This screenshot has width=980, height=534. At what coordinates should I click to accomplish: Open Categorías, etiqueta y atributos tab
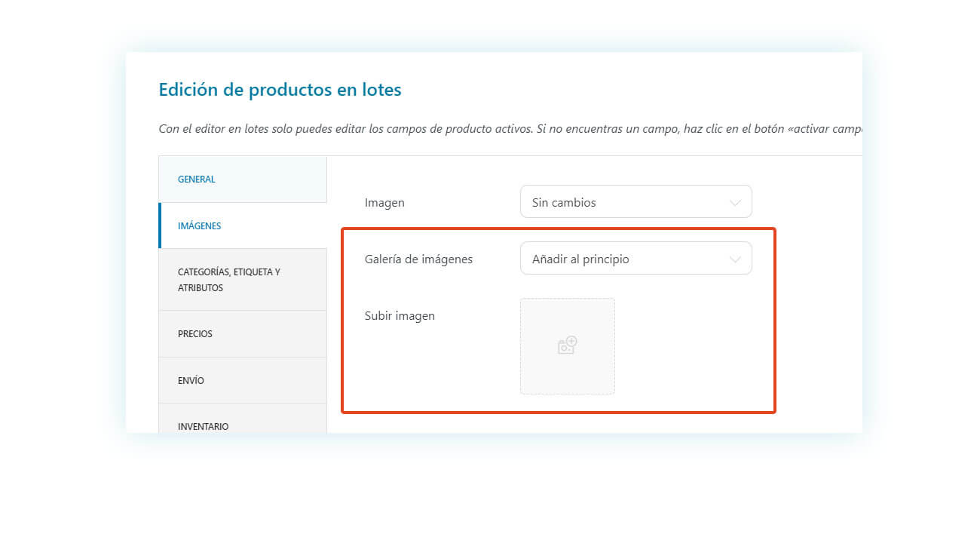click(x=243, y=280)
